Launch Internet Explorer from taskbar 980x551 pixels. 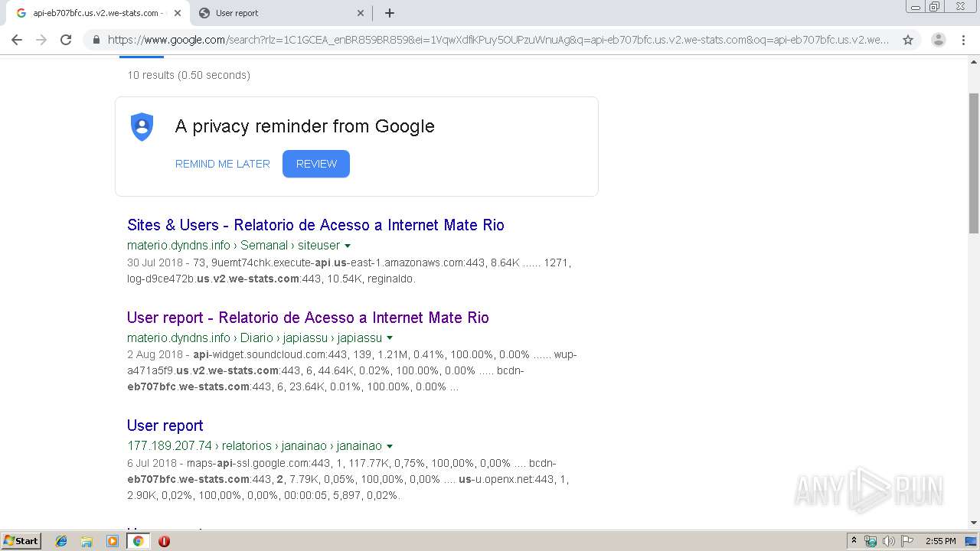click(61, 541)
